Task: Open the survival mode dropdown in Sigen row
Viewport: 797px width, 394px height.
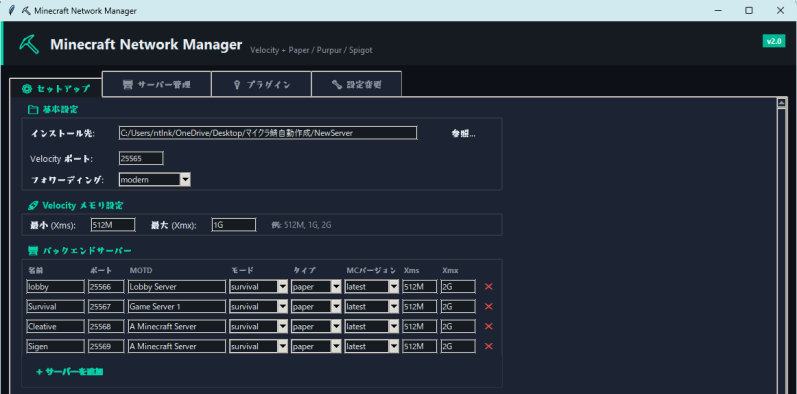Action: (283, 346)
